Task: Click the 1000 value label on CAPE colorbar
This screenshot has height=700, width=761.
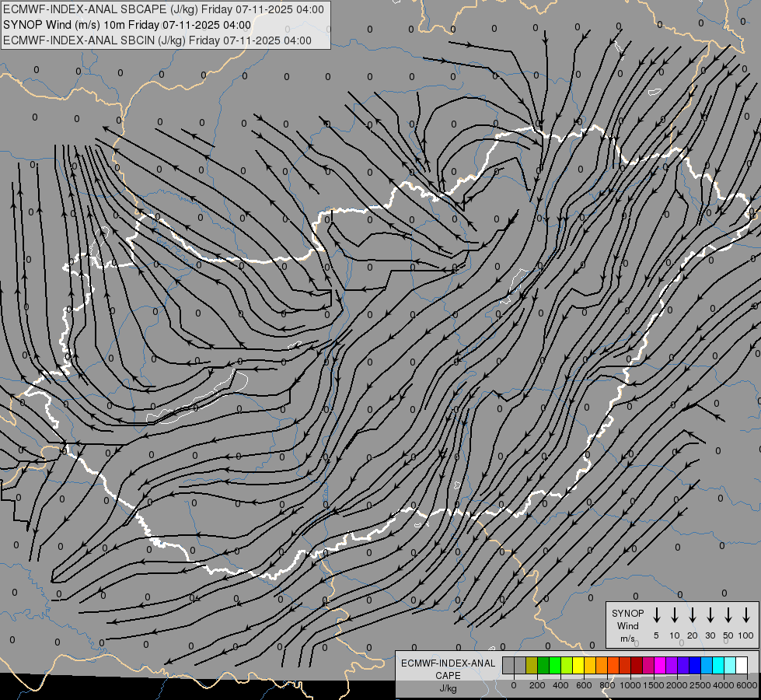Action: 630,685
